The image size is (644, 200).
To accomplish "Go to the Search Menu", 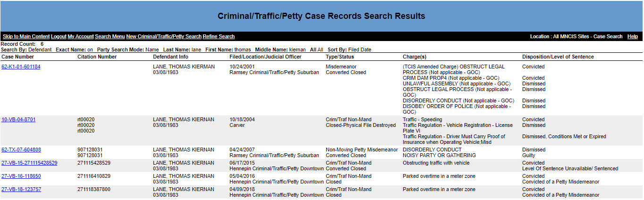I will 110,36.
